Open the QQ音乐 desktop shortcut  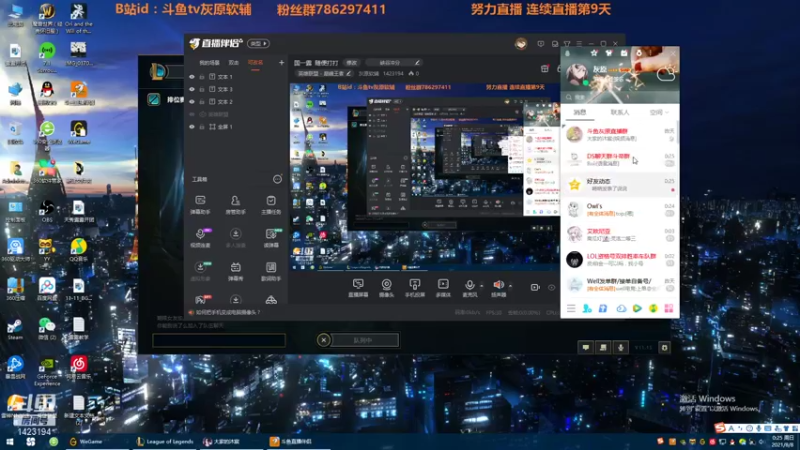coord(78,250)
